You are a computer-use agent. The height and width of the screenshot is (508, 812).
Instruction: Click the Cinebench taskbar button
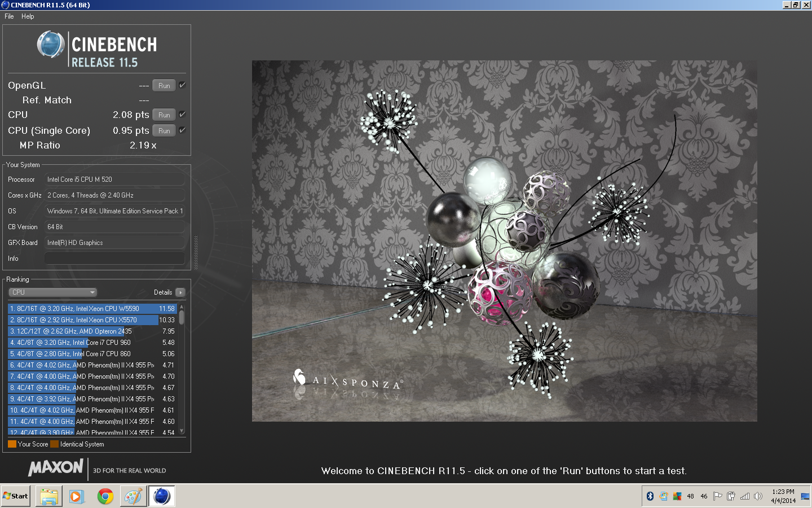pos(161,496)
